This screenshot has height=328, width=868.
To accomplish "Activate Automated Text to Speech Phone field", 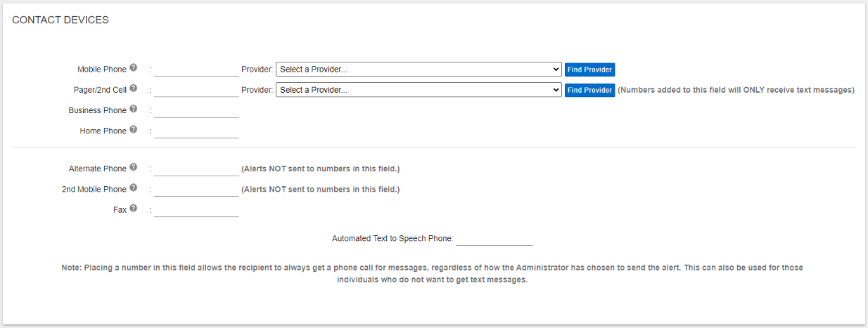I will [494, 239].
